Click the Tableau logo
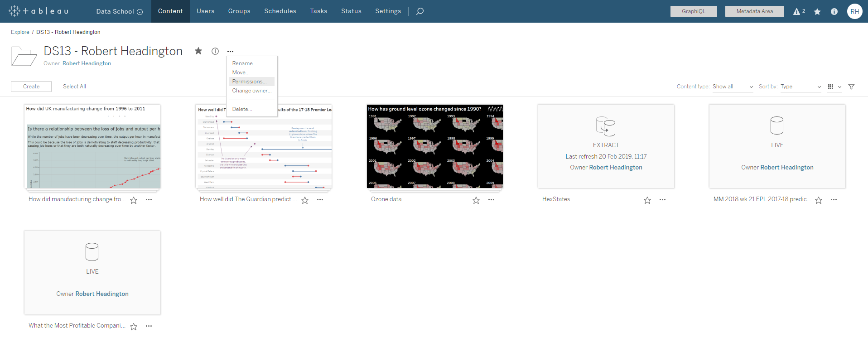The image size is (868, 338). point(39,11)
